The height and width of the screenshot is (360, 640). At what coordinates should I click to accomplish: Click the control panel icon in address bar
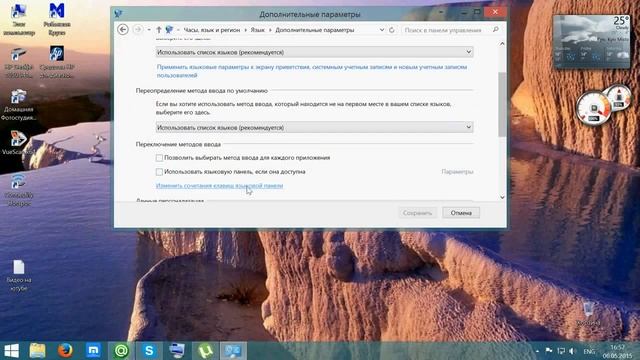[x=169, y=29]
